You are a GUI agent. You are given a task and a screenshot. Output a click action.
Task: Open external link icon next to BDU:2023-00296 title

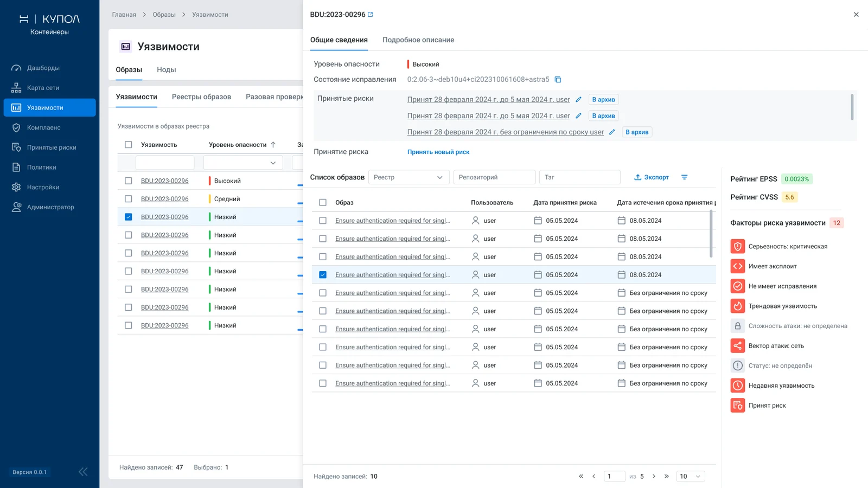click(371, 15)
